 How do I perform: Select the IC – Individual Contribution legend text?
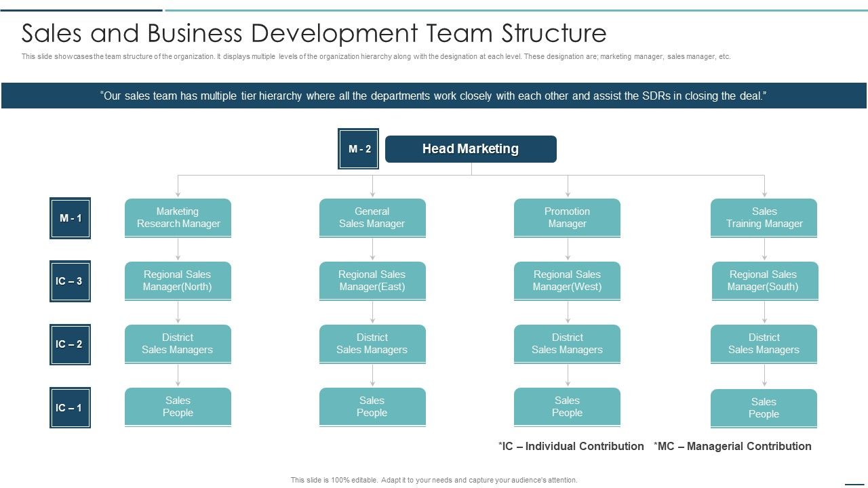(x=571, y=446)
